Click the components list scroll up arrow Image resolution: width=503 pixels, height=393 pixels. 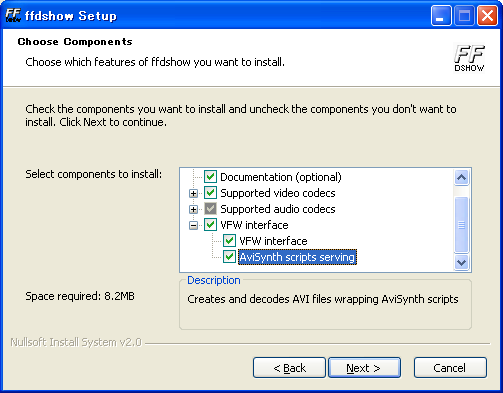pyautogui.click(x=462, y=177)
